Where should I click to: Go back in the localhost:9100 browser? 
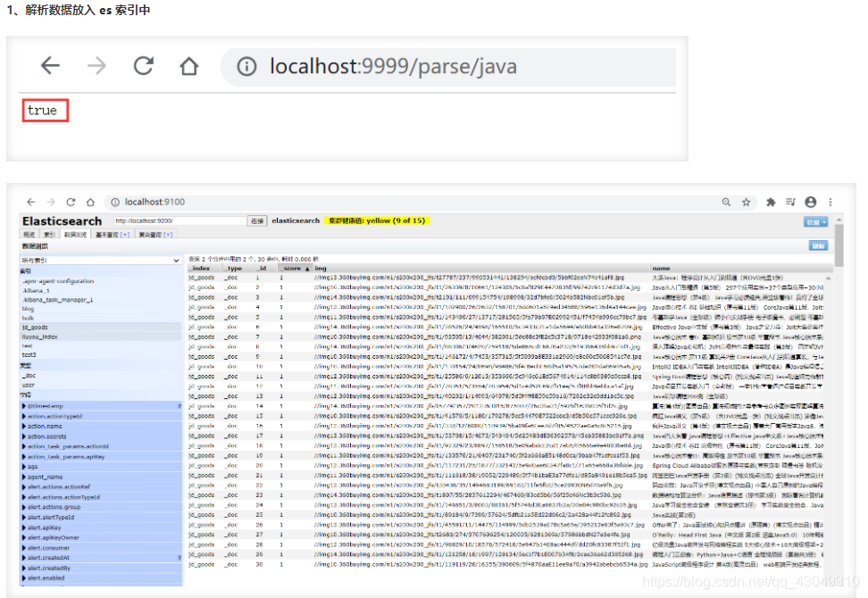point(31,202)
